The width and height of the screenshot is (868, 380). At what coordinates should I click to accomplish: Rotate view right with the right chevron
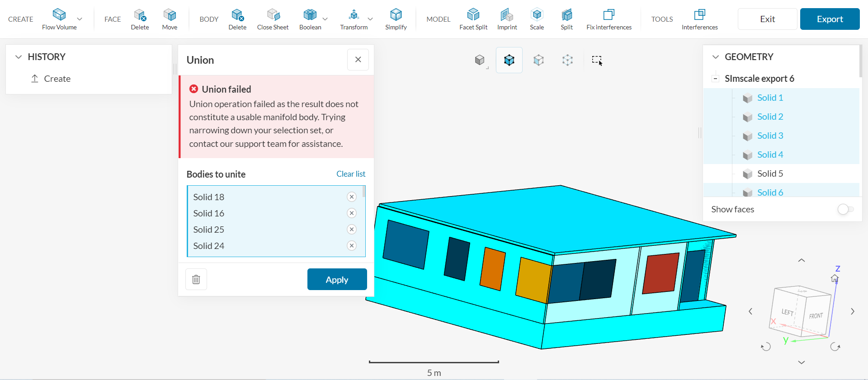point(853,311)
